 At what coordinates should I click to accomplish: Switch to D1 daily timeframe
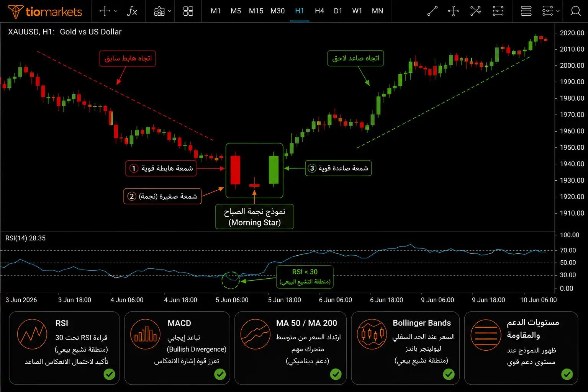(338, 11)
